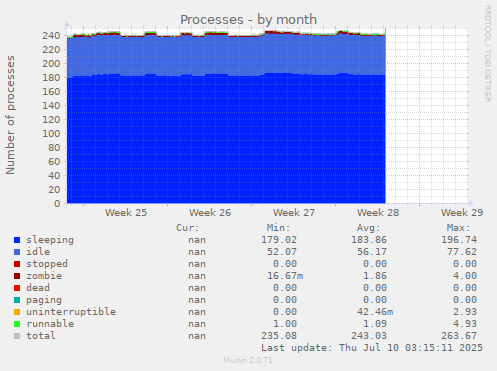The image size is (497, 371).
Task: Click total max value 263.67
Action: click(459, 336)
